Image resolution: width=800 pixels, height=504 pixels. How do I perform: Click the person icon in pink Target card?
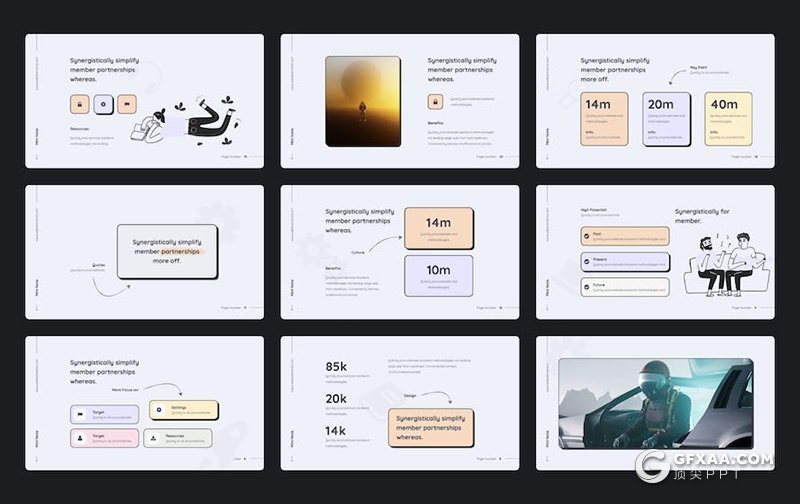[x=79, y=438]
